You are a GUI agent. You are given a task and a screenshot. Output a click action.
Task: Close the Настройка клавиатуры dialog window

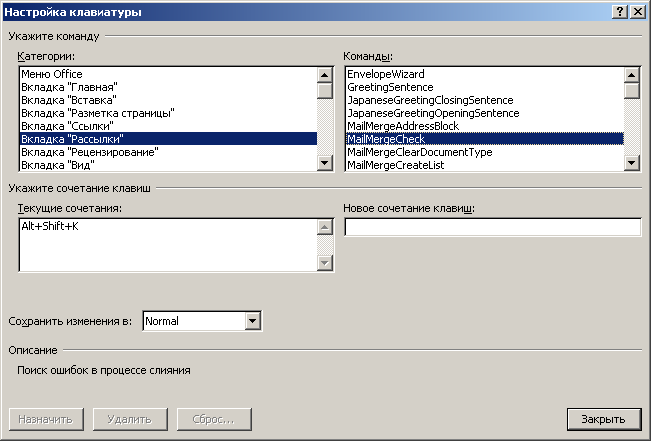click(603, 419)
